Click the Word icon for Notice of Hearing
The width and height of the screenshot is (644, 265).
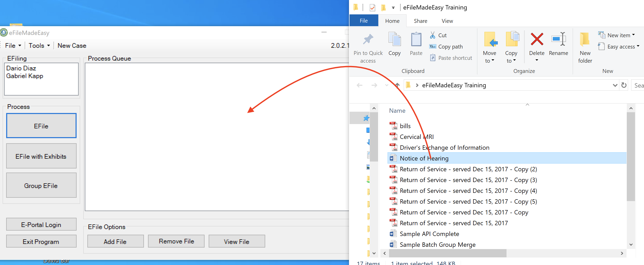(x=393, y=158)
